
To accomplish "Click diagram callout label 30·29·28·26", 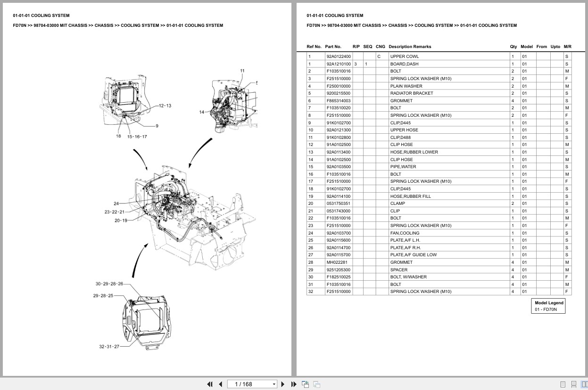I will coord(109,284).
